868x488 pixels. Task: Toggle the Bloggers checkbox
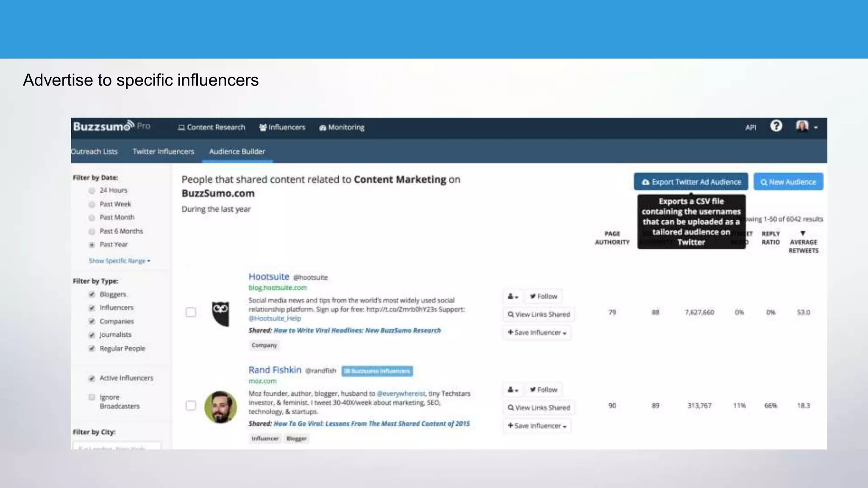tap(92, 294)
